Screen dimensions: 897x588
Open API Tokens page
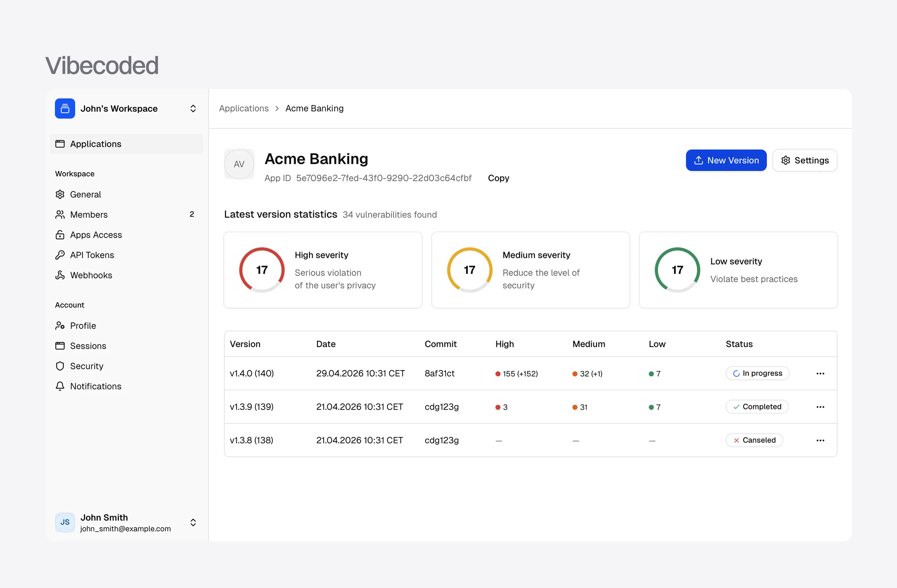(x=126, y=255)
